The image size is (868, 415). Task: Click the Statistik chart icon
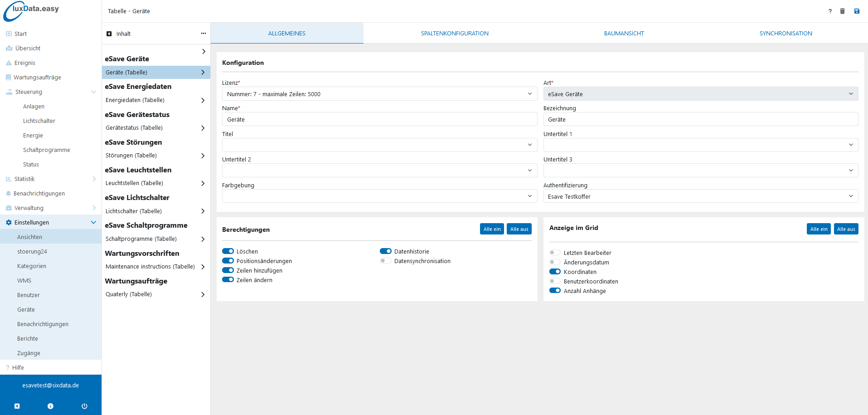(x=9, y=179)
